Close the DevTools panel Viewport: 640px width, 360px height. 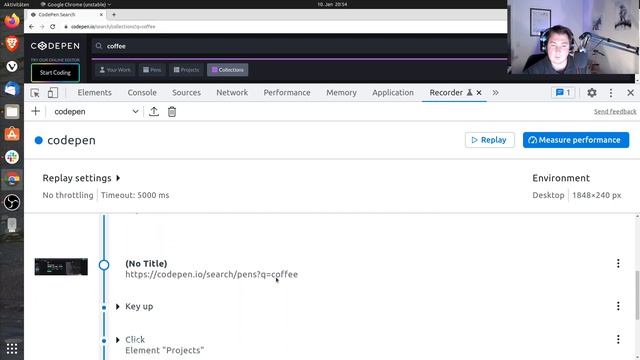[630, 93]
